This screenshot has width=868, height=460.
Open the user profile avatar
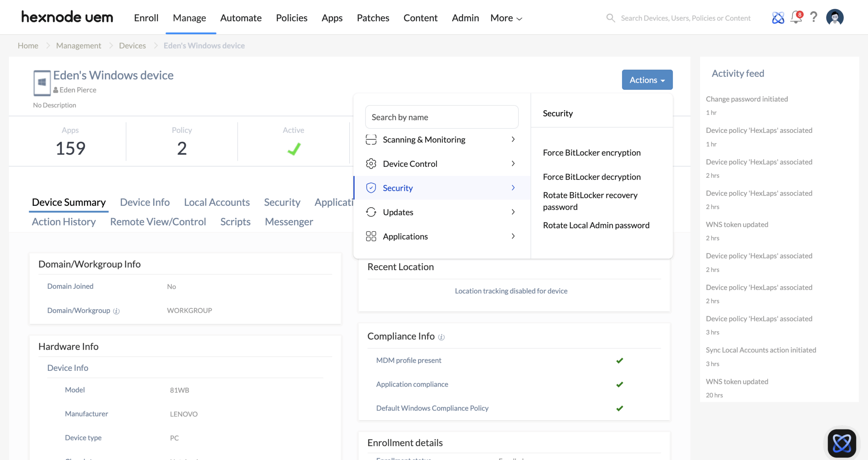pyautogui.click(x=835, y=17)
